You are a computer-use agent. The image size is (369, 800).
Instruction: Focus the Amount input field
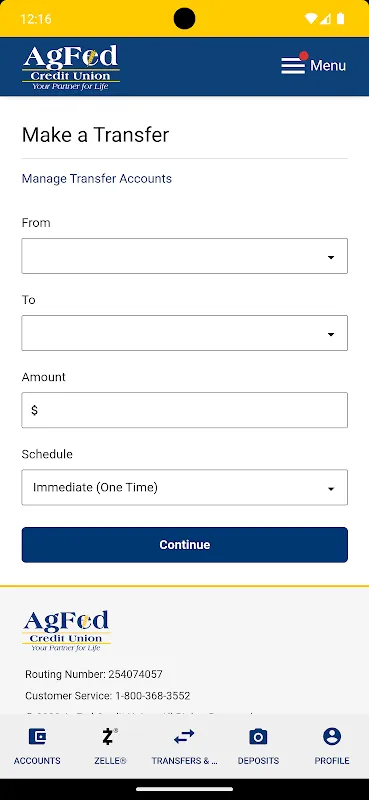(x=184, y=410)
